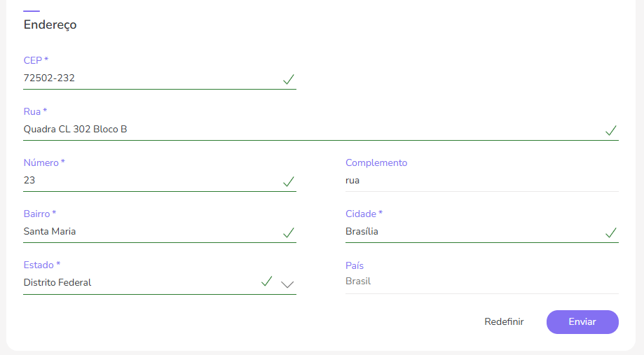This screenshot has height=355, width=644.
Task: Click the Número field validation checkmark
Action: (288, 181)
